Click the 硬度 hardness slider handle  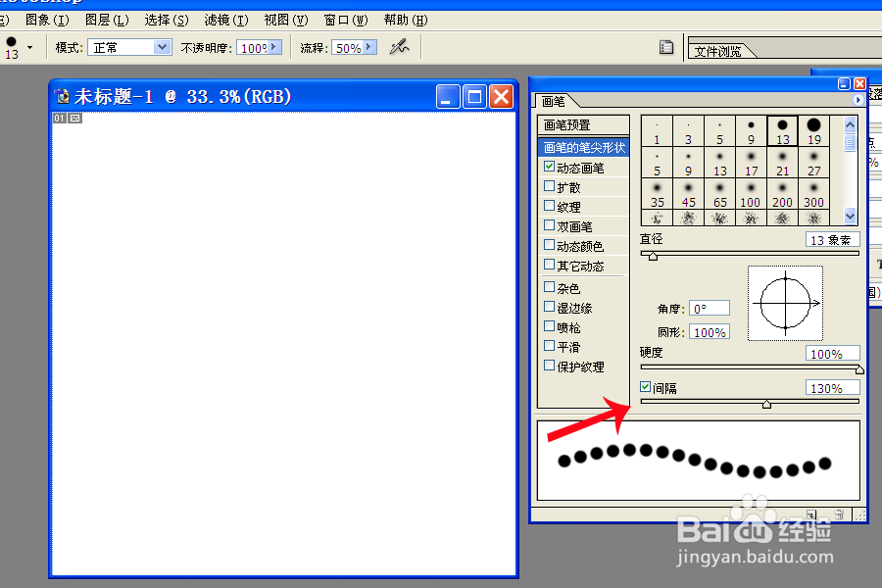pos(858,369)
